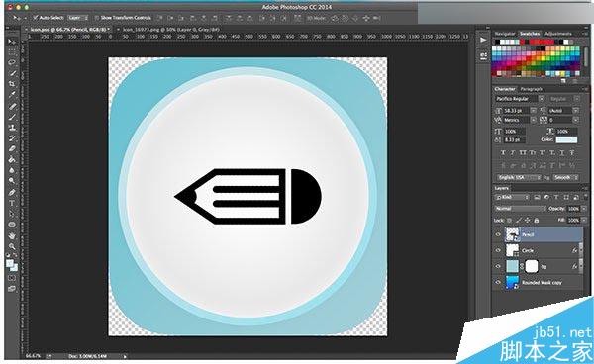The width and height of the screenshot is (594, 364).
Task: Select the Crop tool
Action: pos(12,84)
